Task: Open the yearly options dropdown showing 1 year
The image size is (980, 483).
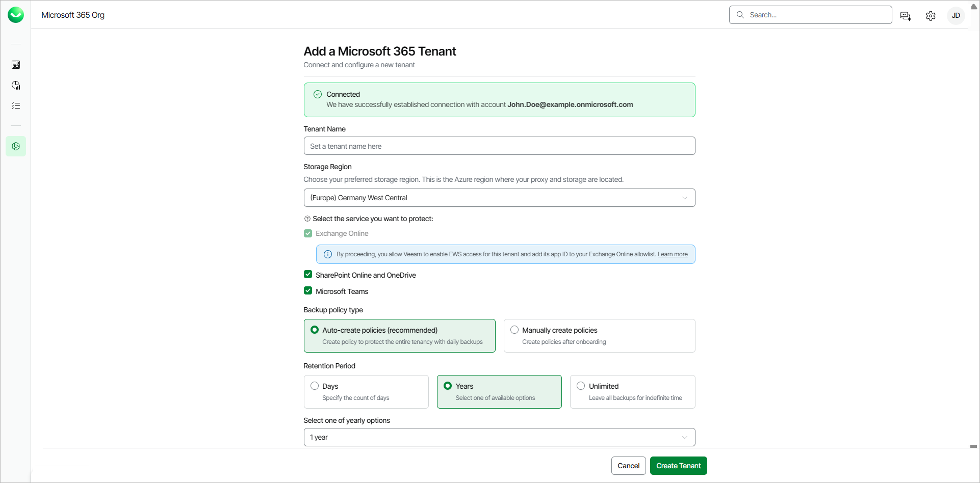Action: (499, 437)
